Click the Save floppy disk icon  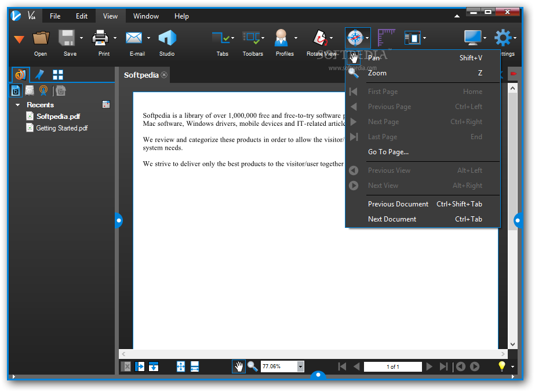point(67,38)
